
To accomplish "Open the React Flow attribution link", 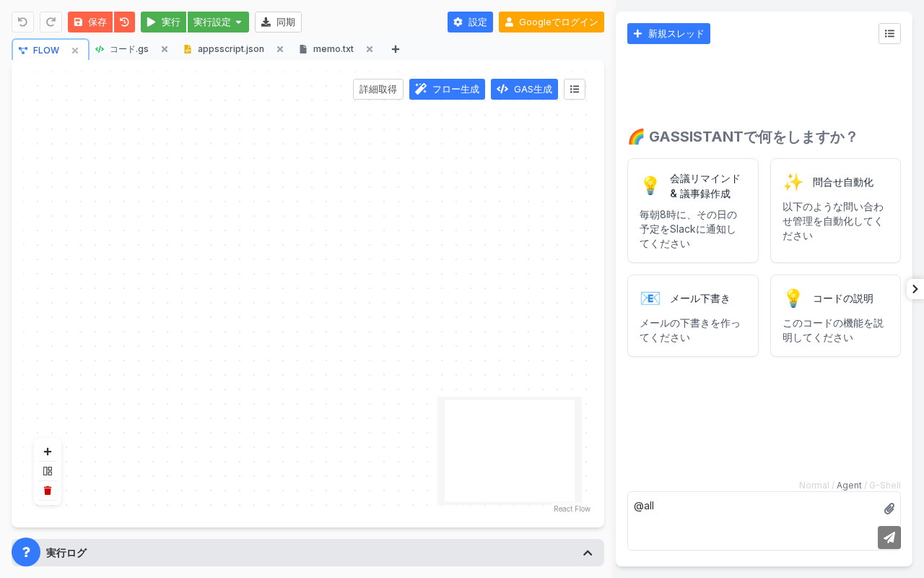I will [572, 509].
